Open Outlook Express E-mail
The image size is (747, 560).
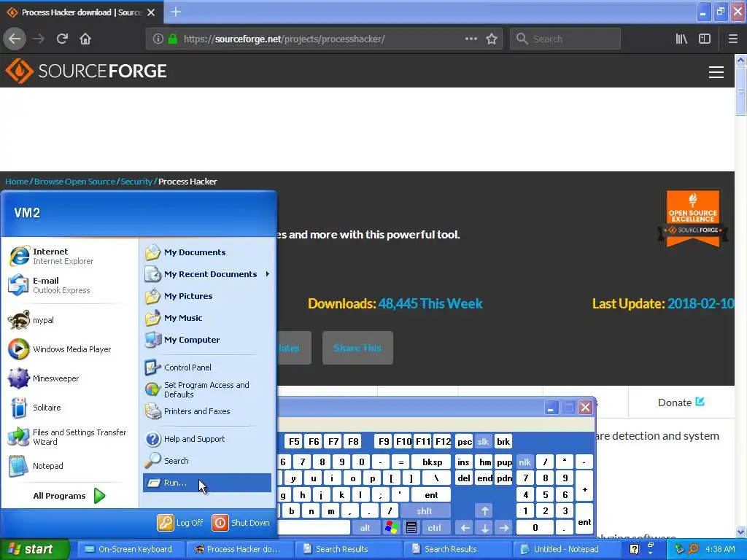point(69,285)
